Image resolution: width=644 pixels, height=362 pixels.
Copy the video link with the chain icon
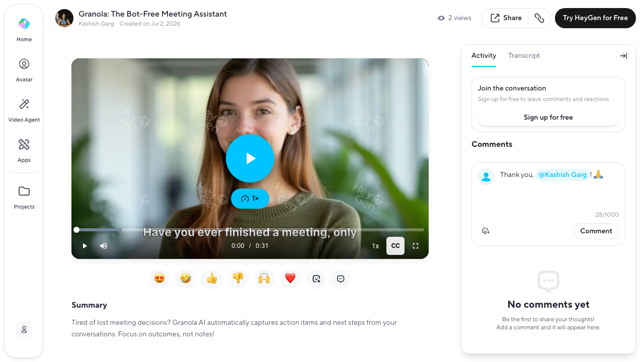[x=539, y=18]
